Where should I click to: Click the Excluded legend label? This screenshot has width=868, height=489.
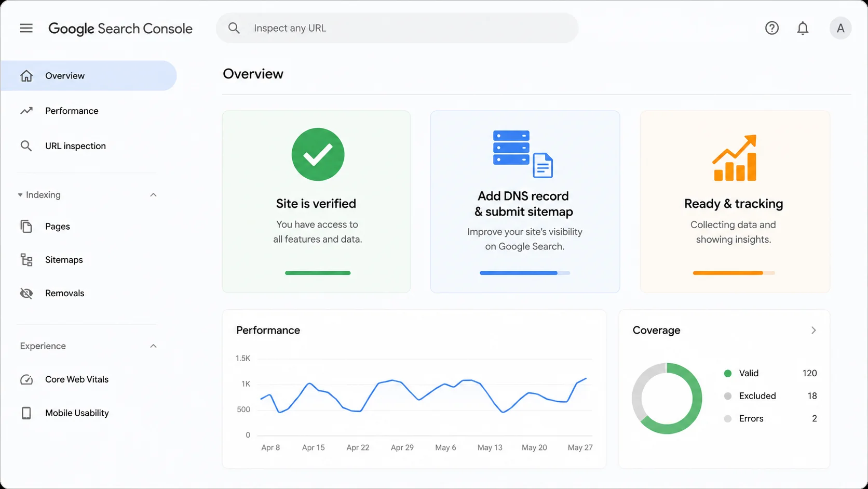tap(757, 396)
